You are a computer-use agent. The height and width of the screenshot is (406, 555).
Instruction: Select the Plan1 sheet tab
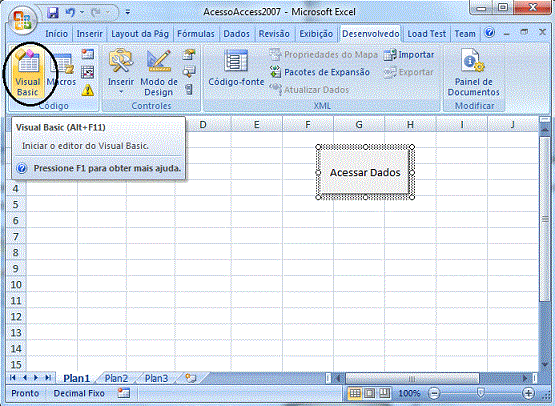(76, 378)
